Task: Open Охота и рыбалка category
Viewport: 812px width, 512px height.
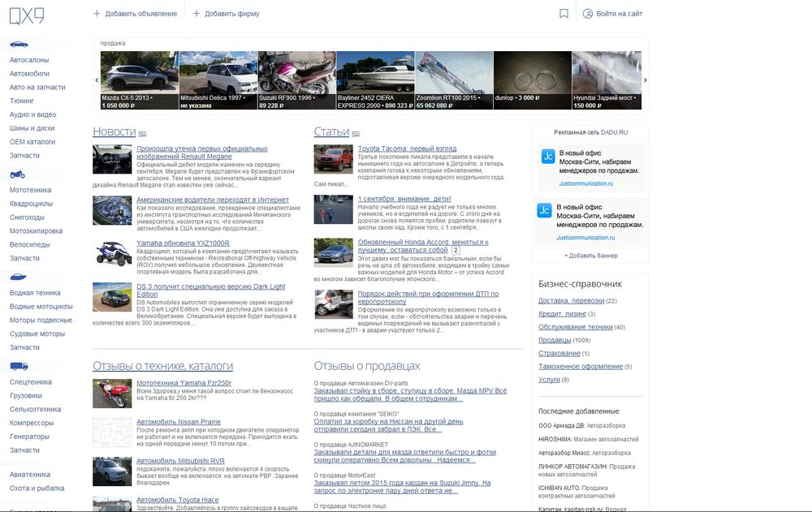Action: [37, 488]
